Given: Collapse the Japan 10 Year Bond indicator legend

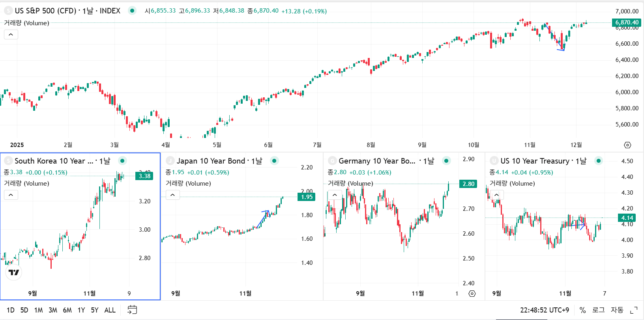Looking at the screenshot, I should 173,195.
